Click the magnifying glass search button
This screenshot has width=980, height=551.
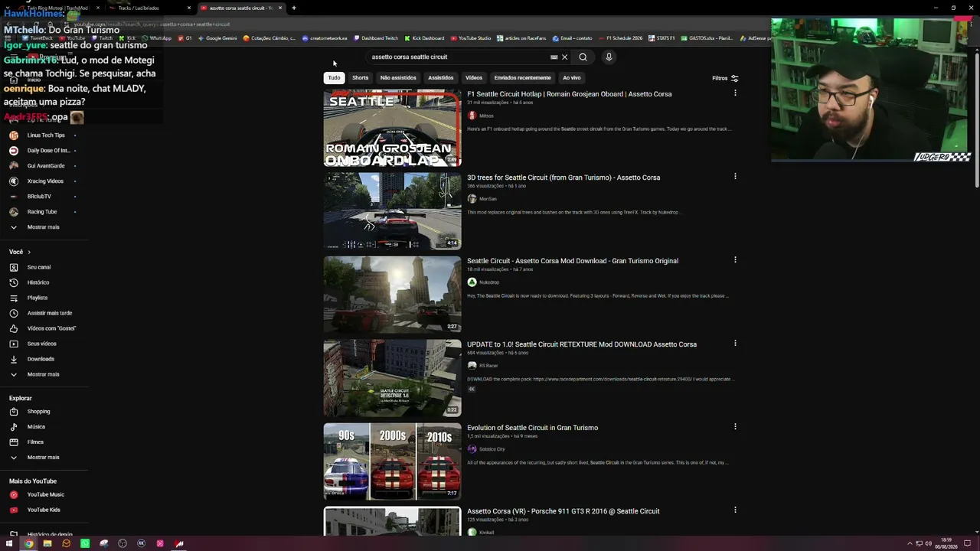coord(583,57)
